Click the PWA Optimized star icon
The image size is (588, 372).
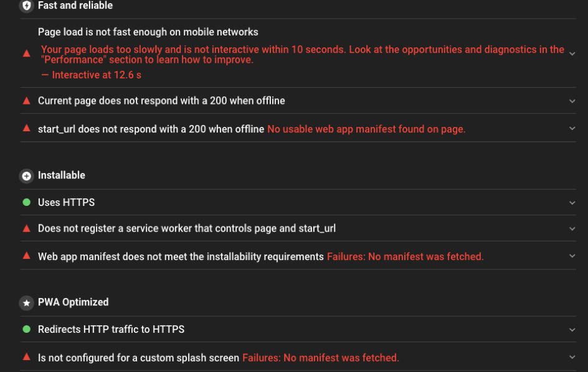coord(26,303)
